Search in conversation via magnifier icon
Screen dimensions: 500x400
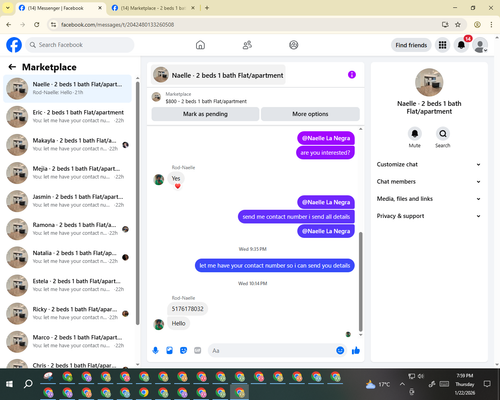click(443, 134)
